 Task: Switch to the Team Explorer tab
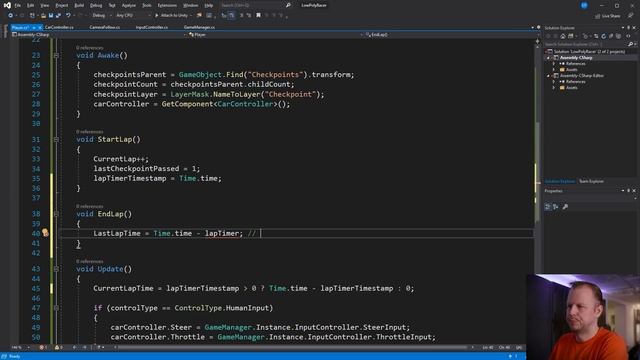tap(591, 181)
